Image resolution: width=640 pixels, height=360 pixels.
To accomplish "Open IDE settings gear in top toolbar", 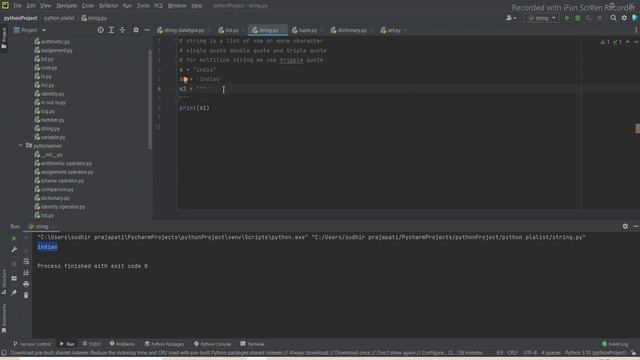I will pyautogui.click(x=624, y=18).
